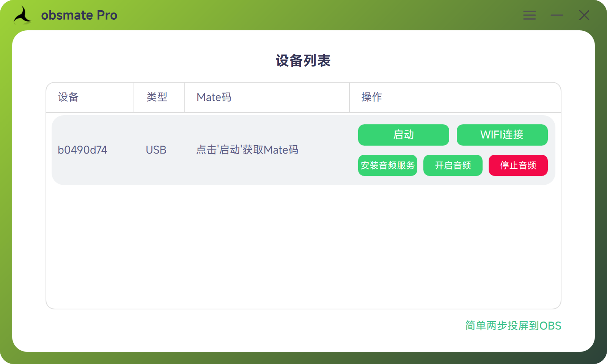Close the obsmate Pro window
The image size is (607, 364).
584,15
